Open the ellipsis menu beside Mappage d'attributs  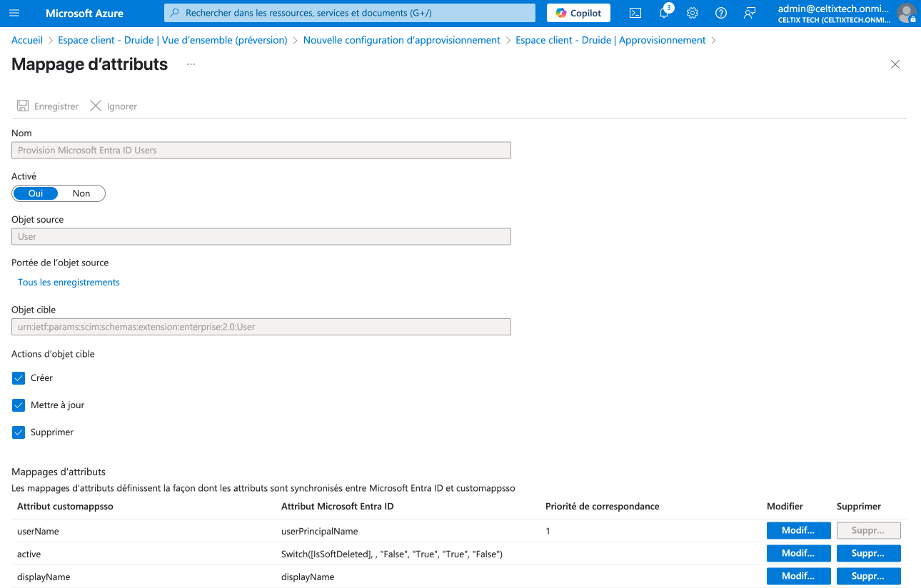click(191, 64)
